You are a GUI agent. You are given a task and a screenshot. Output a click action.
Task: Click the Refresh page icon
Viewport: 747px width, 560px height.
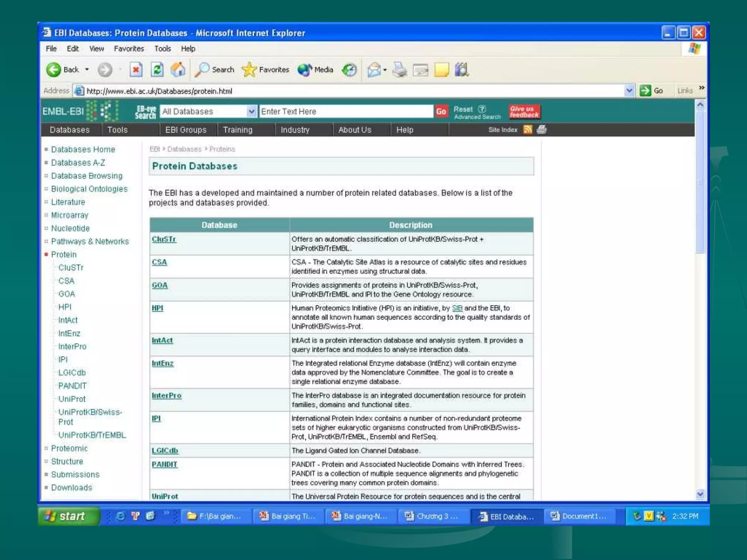(x=157, y=69)
